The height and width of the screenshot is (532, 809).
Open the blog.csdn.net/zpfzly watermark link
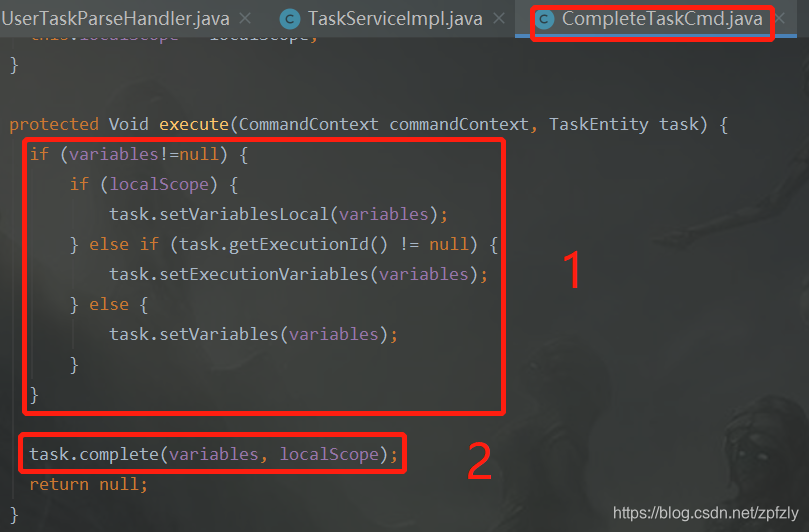point(705,513)
